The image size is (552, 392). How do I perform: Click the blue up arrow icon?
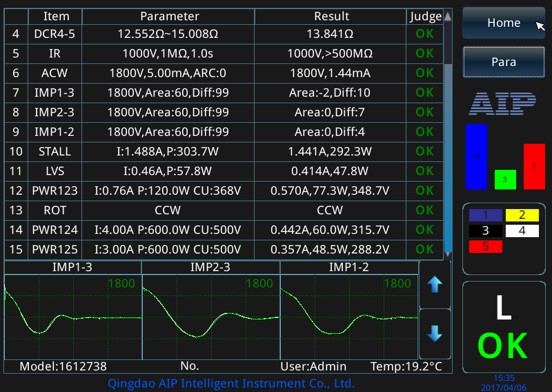coord(435,284)
